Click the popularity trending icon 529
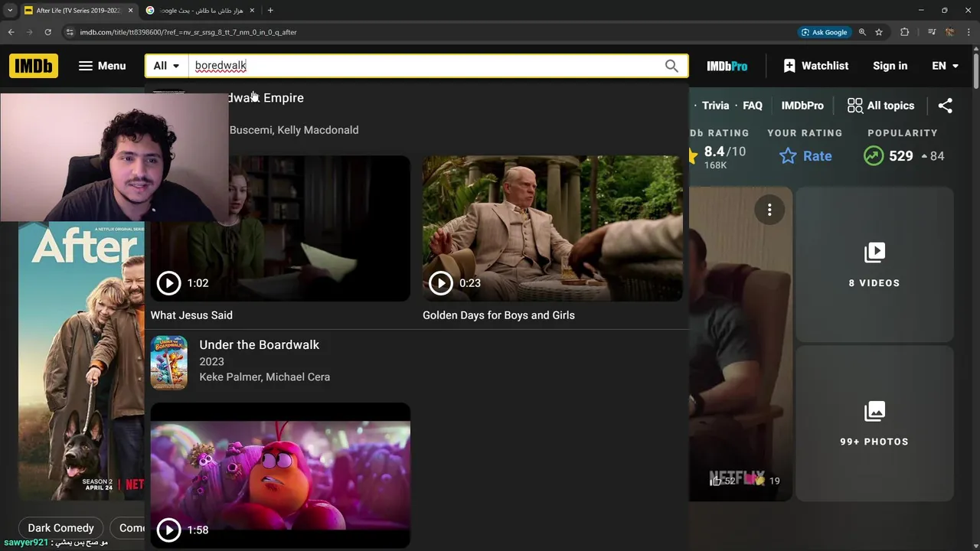The height and width of the screenshot is (551, 980). tap(874, 156)
